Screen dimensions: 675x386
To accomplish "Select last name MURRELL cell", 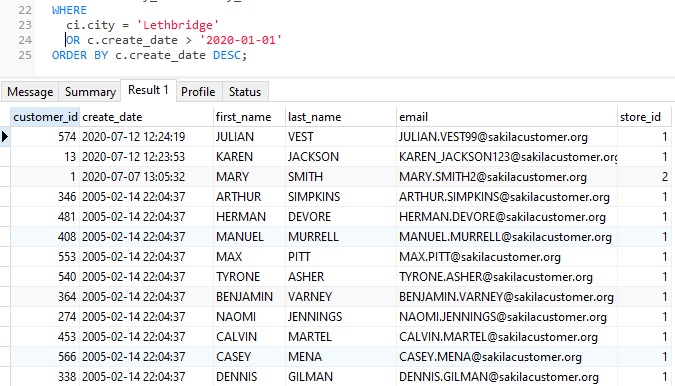I will click(340, 237).
